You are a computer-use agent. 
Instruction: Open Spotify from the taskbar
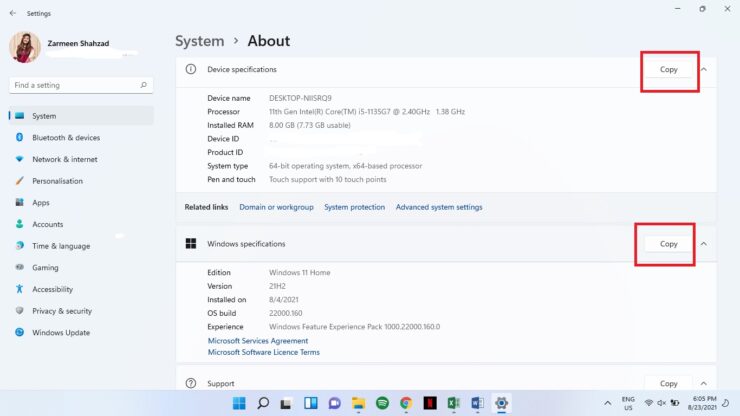[x=382, y=403]
